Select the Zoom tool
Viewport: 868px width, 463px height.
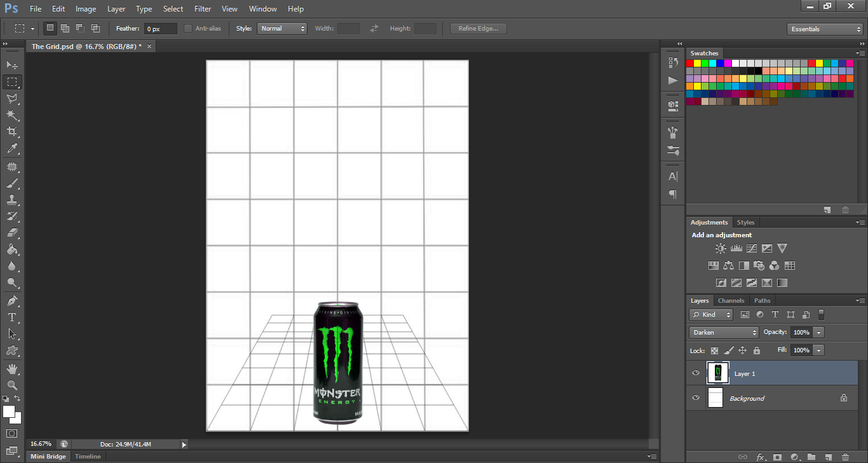point(12,385)
